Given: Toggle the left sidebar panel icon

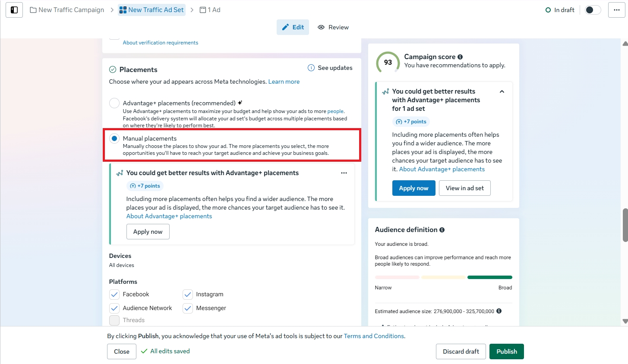Looking at the screenshot, I should (x=14, y=10).
